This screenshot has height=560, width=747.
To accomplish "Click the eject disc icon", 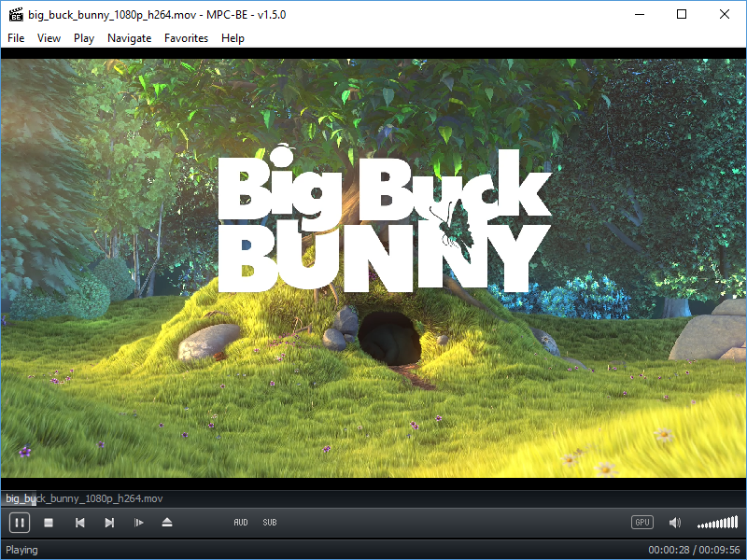I will (x=168, y=523).
